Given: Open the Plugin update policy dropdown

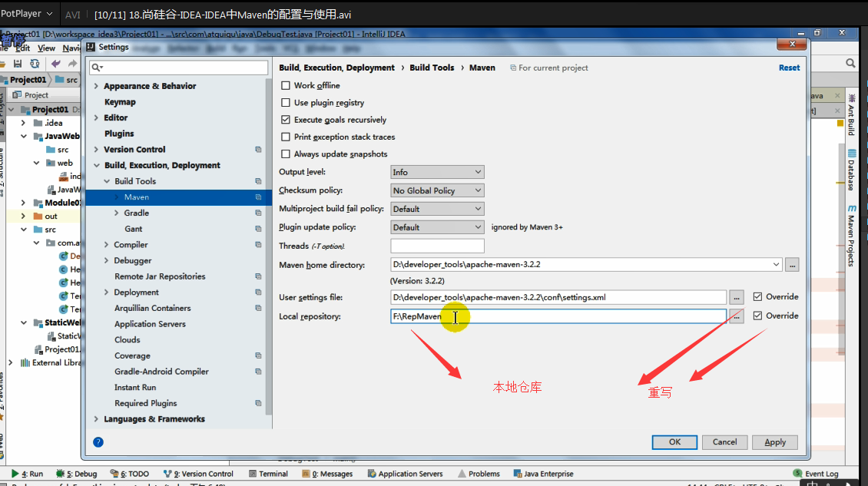Looking at the screenshot, I should tap(437, 227).
